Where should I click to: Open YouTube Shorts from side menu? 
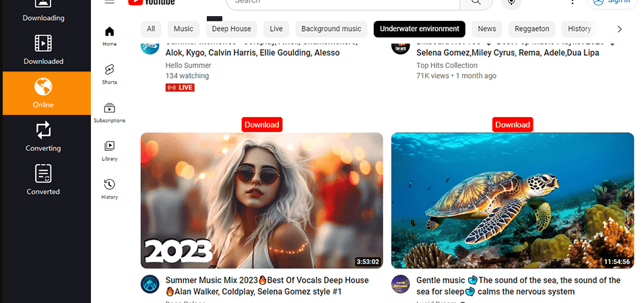click(109, 74)
